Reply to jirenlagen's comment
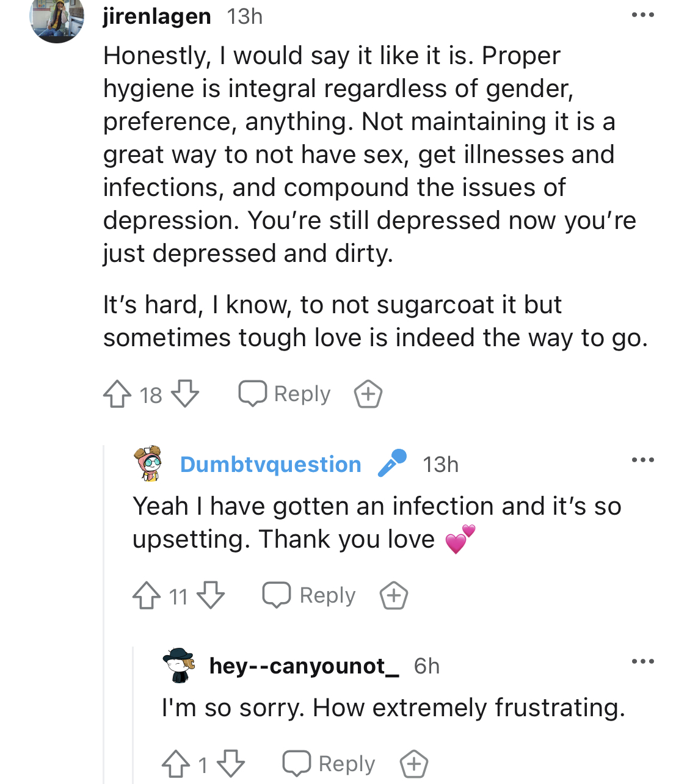 tap(285, 394)
